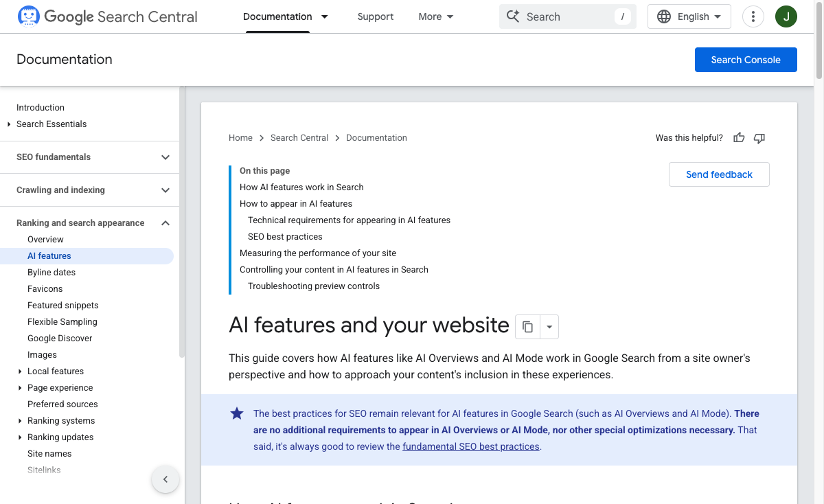The image size is (824, 504).
Task: Jump to Technical requirements for appearing in AI features
Action: click(x=349, y=220)
